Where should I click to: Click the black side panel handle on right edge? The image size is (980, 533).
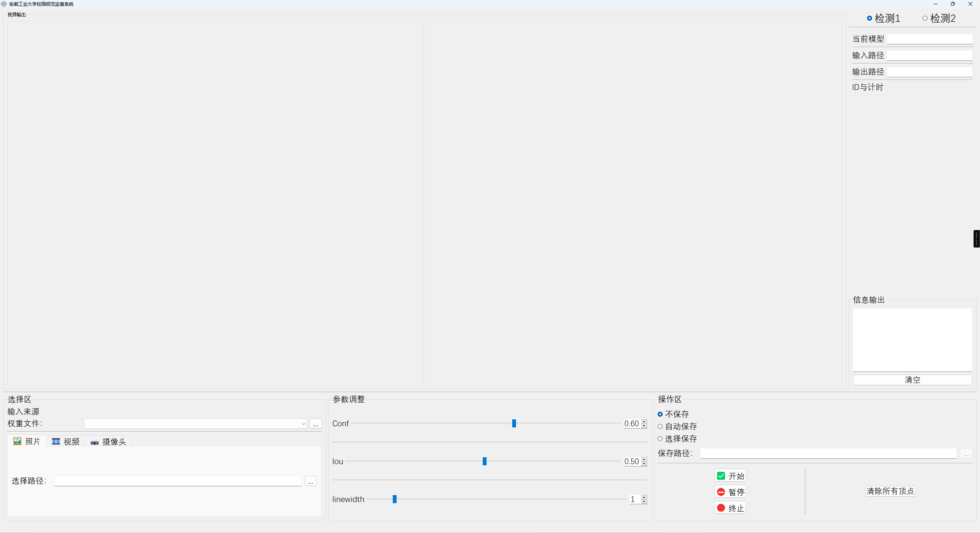[977, 239]
